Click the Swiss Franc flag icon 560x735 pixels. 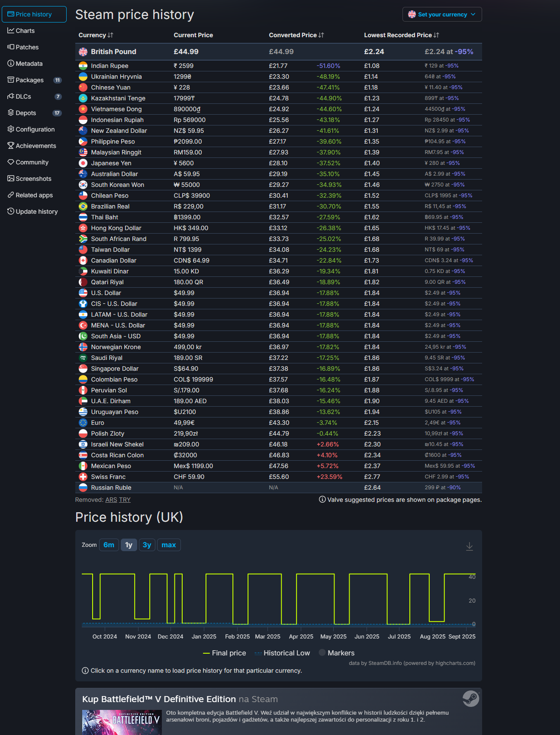click(x=83, y=477)
